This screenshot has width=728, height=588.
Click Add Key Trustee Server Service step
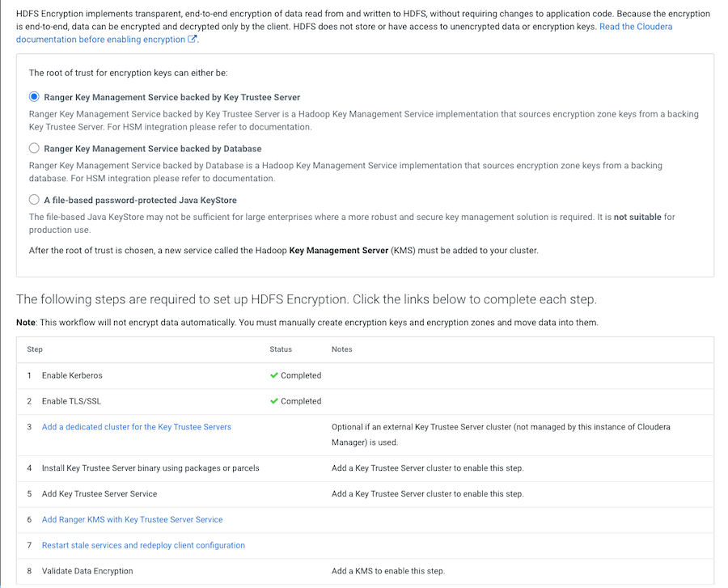[x=99, y=493]
